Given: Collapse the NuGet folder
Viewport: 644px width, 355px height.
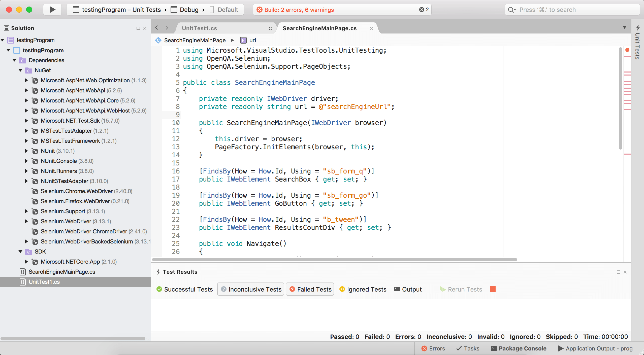Looking at the screenshot, I should tap(21, 70).
